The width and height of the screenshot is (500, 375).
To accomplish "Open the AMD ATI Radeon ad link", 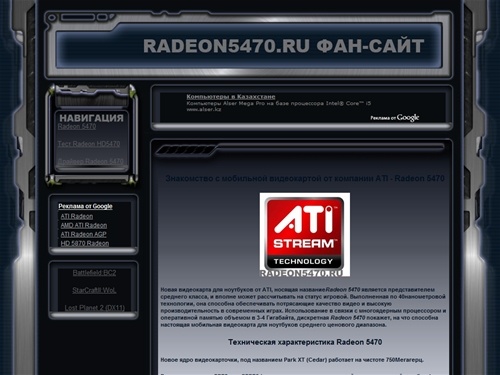I will (84, 225).
